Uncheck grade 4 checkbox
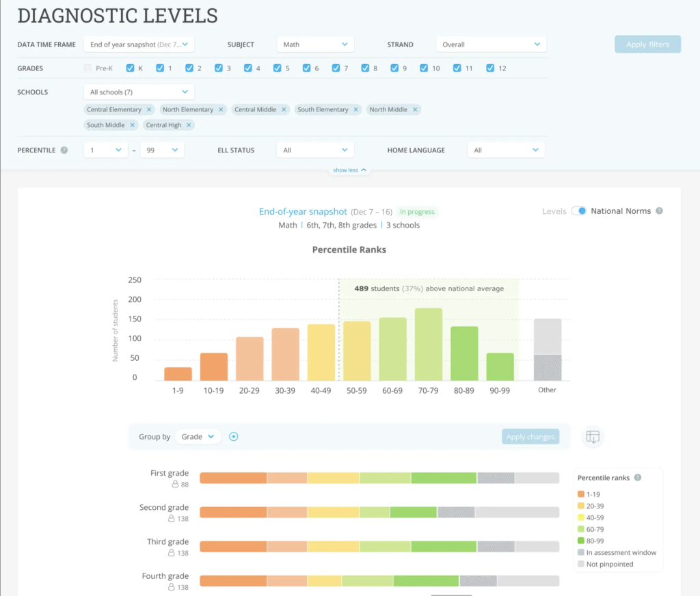The width and height of the screenshot is (700, 596). 247,68
